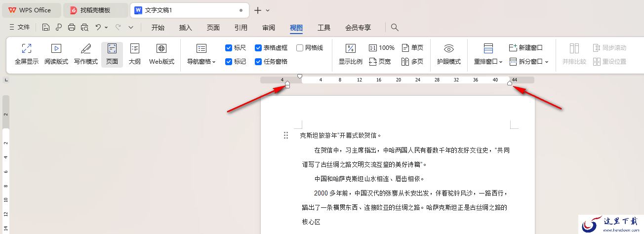Fit to 页宽 page width
The width and height of the screenshot is (644, 234).
(380, 62)
